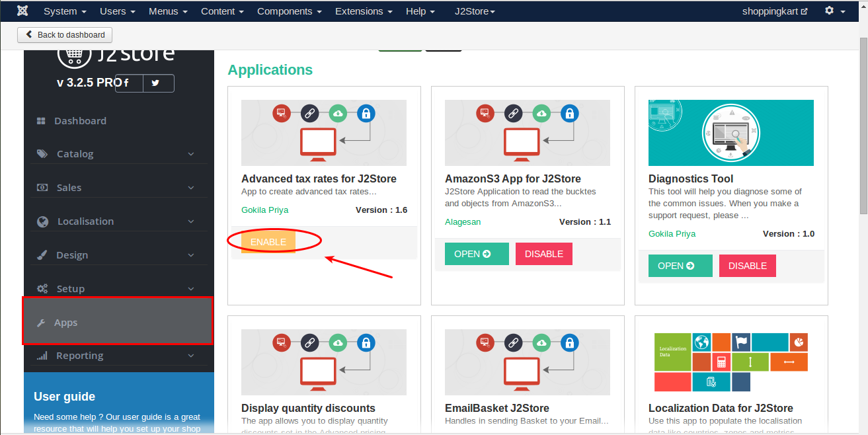Expand the Localisation sidebar section
This screenshot has width=868, height=435.
coord(191,221)
